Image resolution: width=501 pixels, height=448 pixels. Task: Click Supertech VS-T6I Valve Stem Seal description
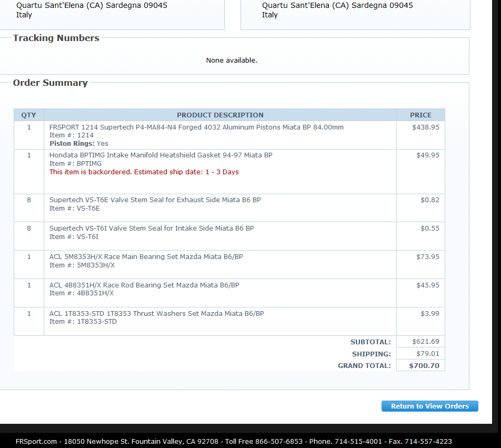tap(152, 228)
